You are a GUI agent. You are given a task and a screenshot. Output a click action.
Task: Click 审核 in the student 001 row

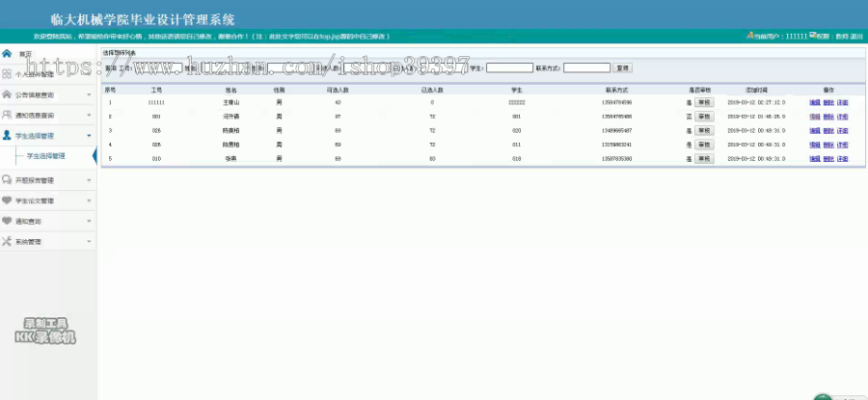[x=704, y=117]
